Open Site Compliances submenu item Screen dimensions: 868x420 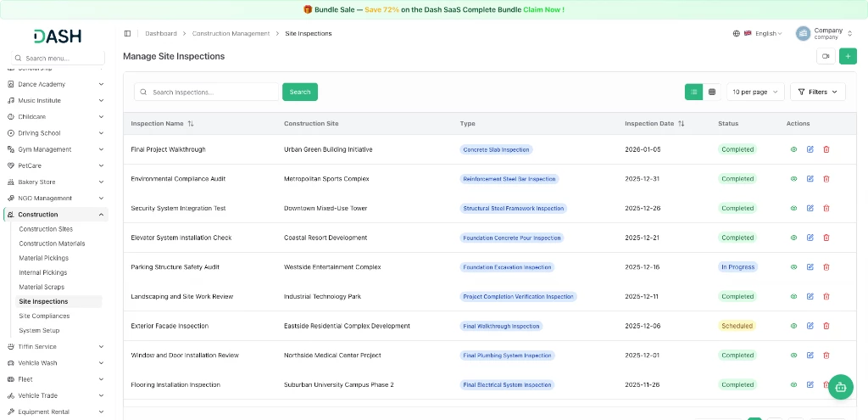(x=44, y=316)
